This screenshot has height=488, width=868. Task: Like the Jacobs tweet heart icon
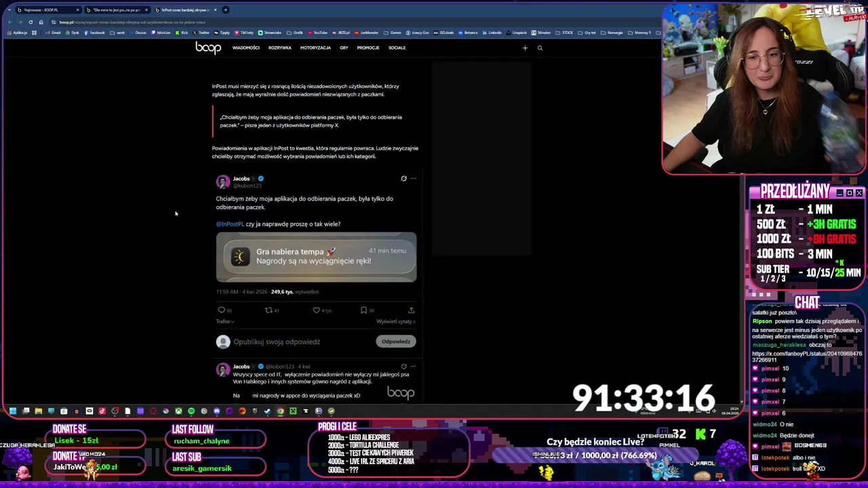click(x=316, y=310)
